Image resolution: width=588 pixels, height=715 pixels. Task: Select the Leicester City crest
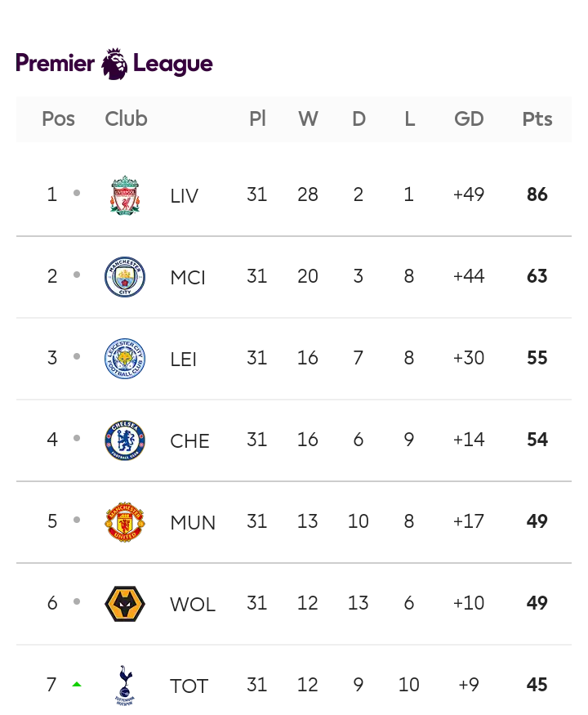click(125, 358)
